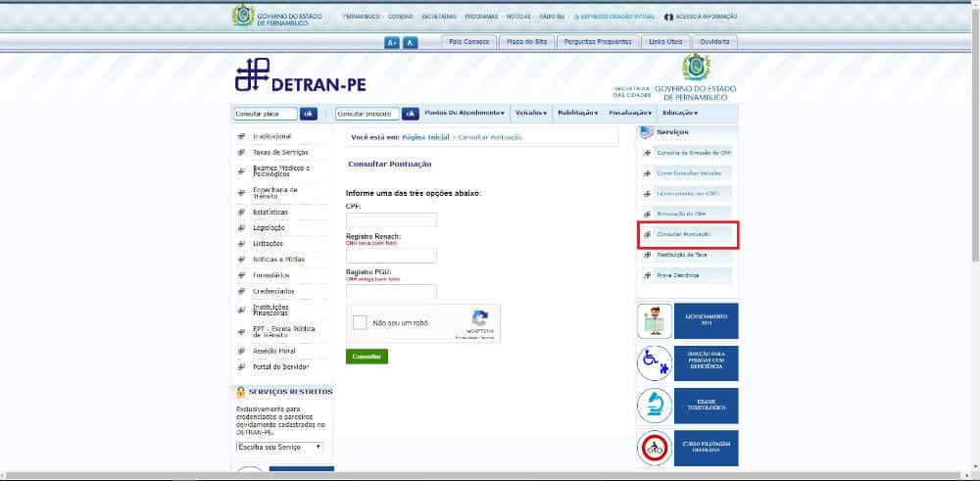
Task: Click the Governo do Estado crest at top left
Action: [x=243, y=15]
